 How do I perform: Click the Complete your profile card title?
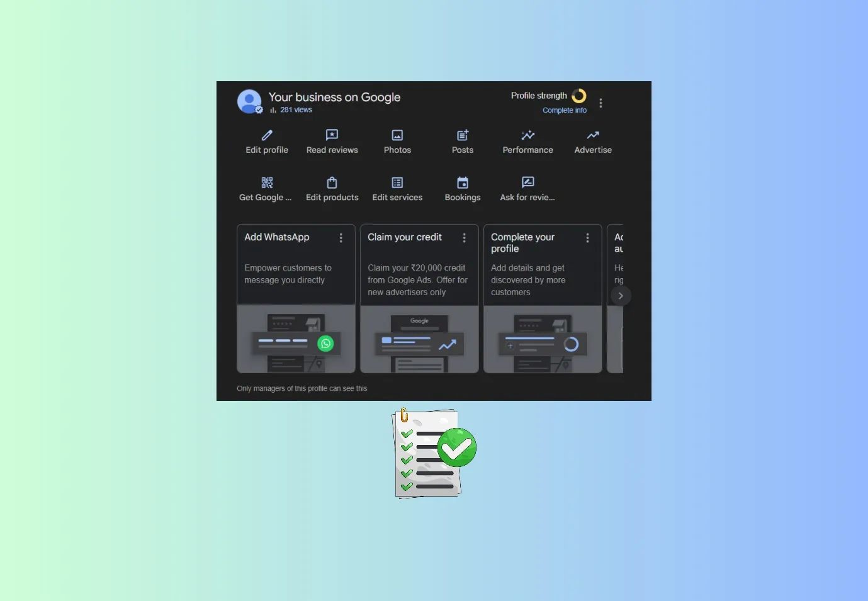522,243
